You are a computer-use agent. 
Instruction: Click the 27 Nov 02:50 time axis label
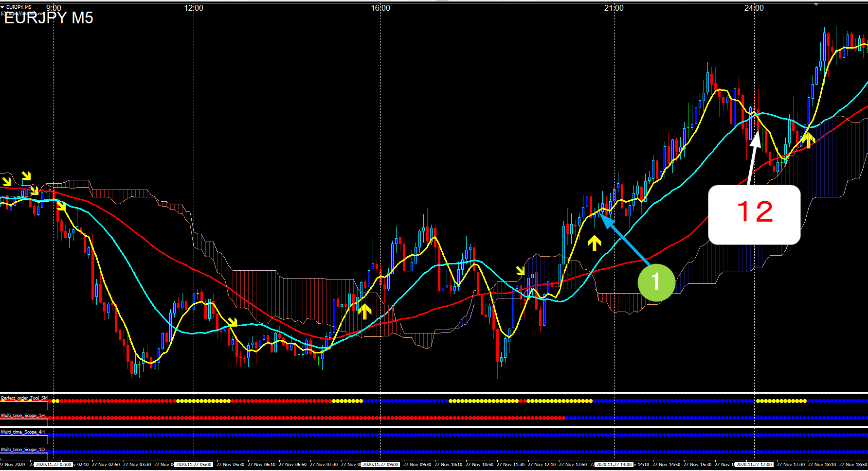[x=106, y=465]
